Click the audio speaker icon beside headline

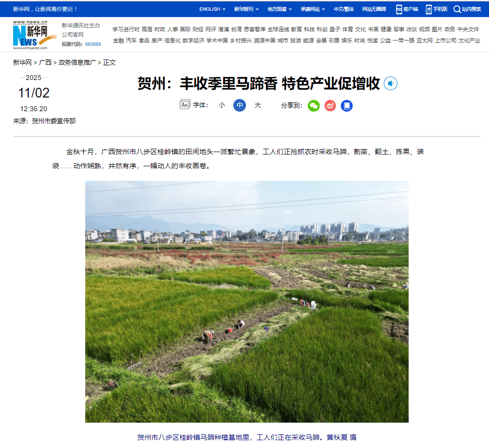tap(391, 83)
